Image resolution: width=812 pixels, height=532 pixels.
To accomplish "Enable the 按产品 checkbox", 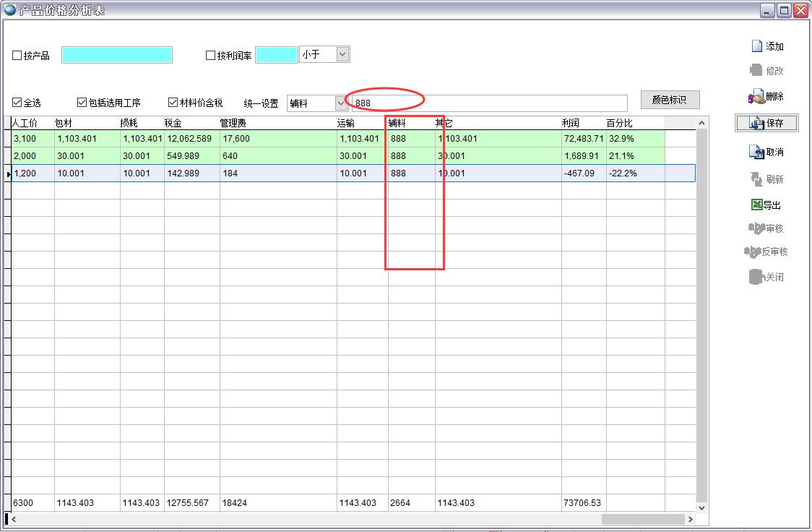I will tap(18, 56).
